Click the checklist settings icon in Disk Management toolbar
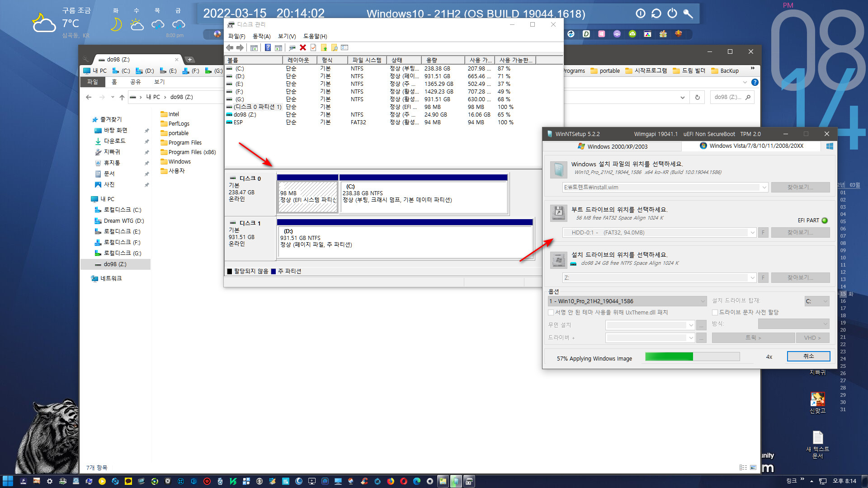Viewport: 868px width, 488px height. 345,47
